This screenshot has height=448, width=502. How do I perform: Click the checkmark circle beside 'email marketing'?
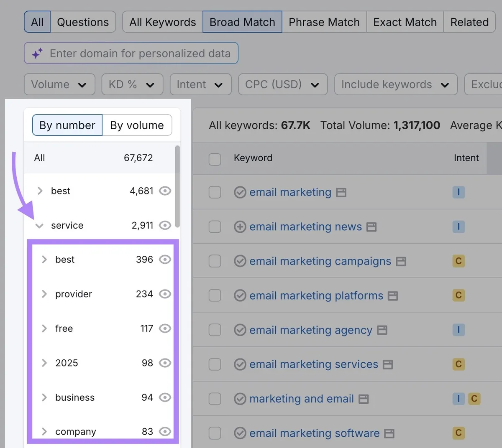click(240, 192)
